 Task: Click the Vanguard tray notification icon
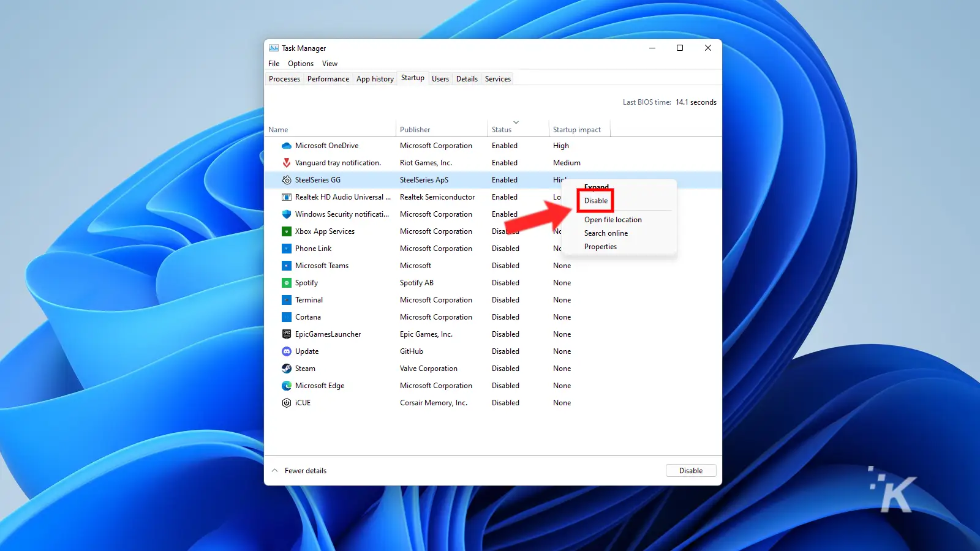[x=286, y=163]
